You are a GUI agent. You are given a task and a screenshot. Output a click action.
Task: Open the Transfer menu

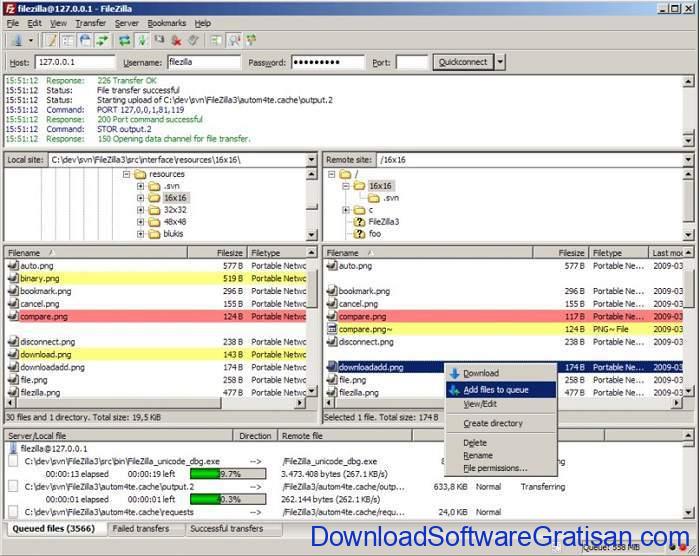pyautogui.click(x=91, y=23)
